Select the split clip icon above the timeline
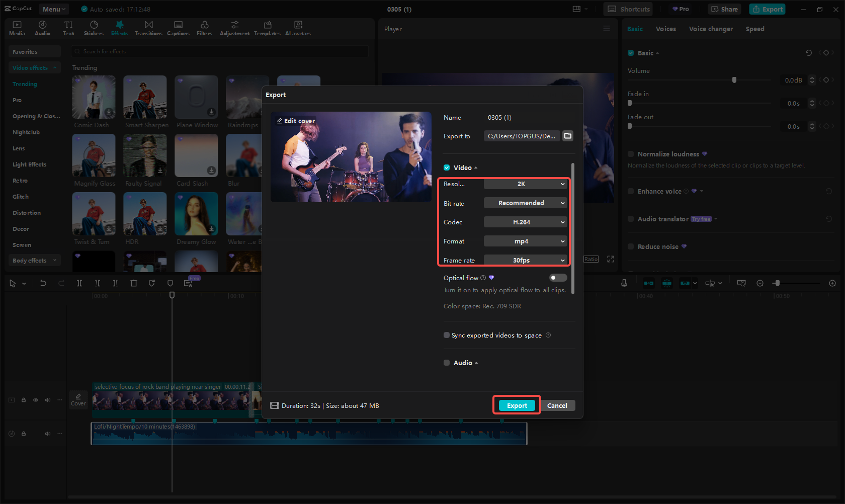The width and height of the screenshot is (845, 504). click(79, 283)
